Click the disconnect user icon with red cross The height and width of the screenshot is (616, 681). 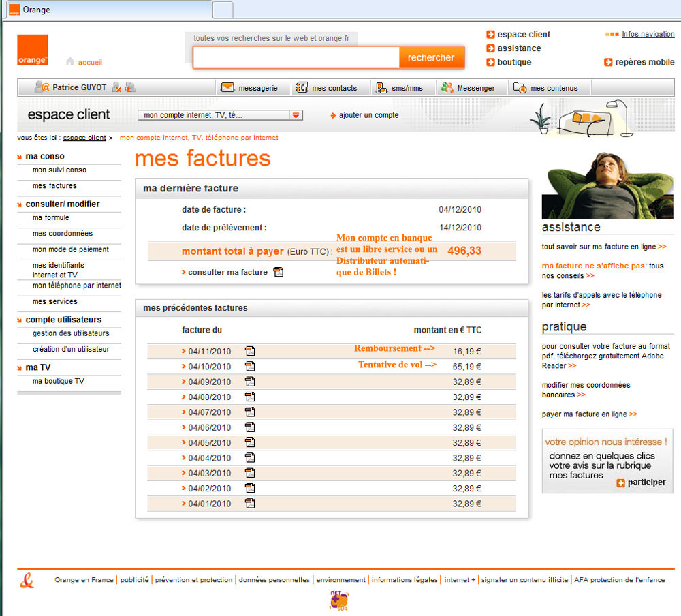click(116, 87)
